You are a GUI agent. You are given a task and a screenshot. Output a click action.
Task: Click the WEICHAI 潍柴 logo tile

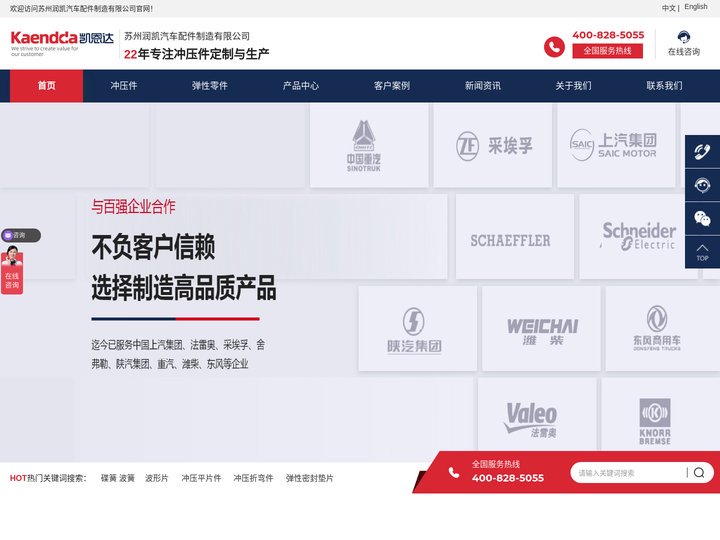click(x=541, y=328)
